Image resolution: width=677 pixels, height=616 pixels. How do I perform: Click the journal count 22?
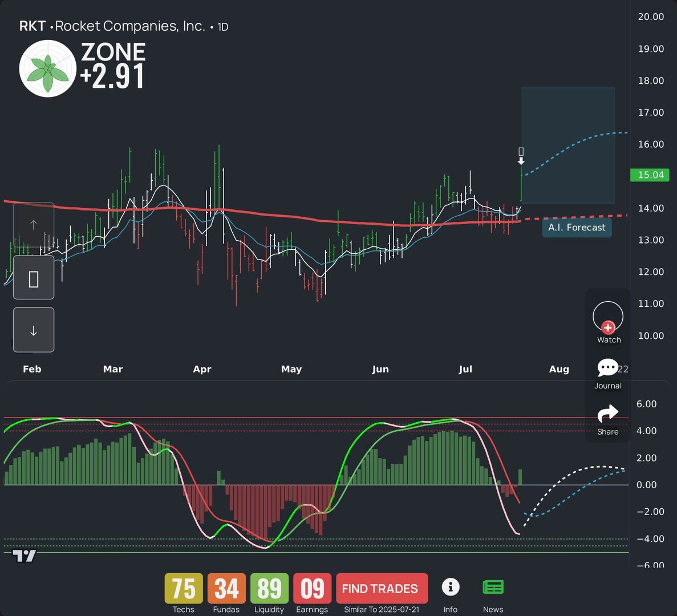click(623, 369)
